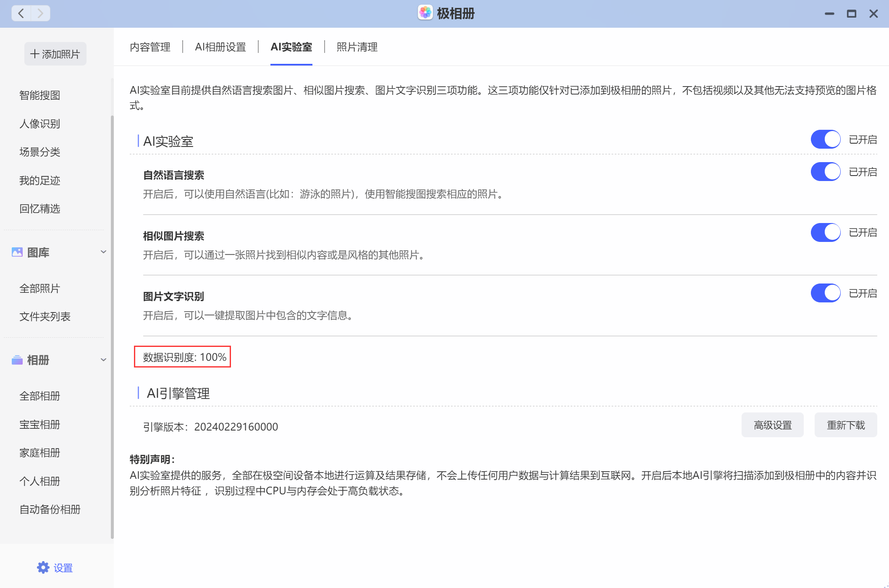
Task: Collapse the 相册 section chevron
Action: coord(103,360)
